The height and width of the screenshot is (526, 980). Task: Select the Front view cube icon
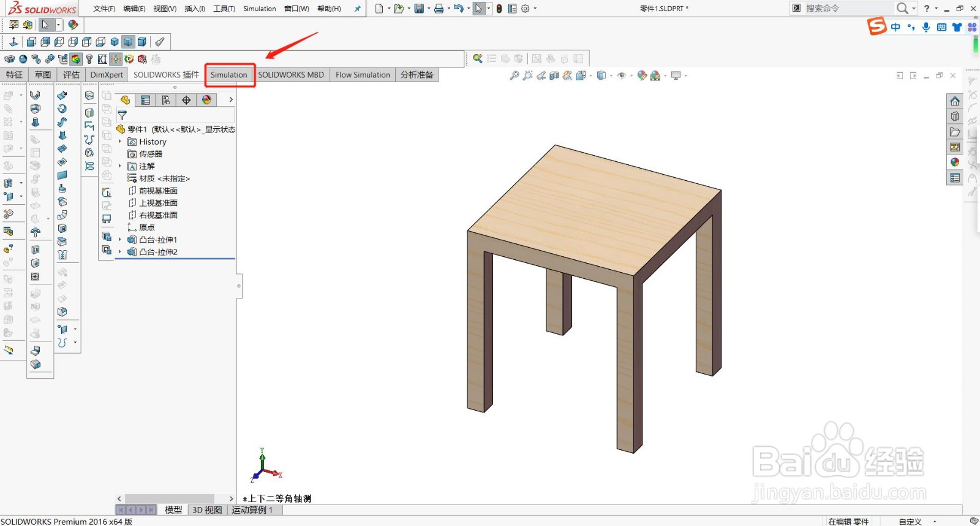[x=31, y=42]
